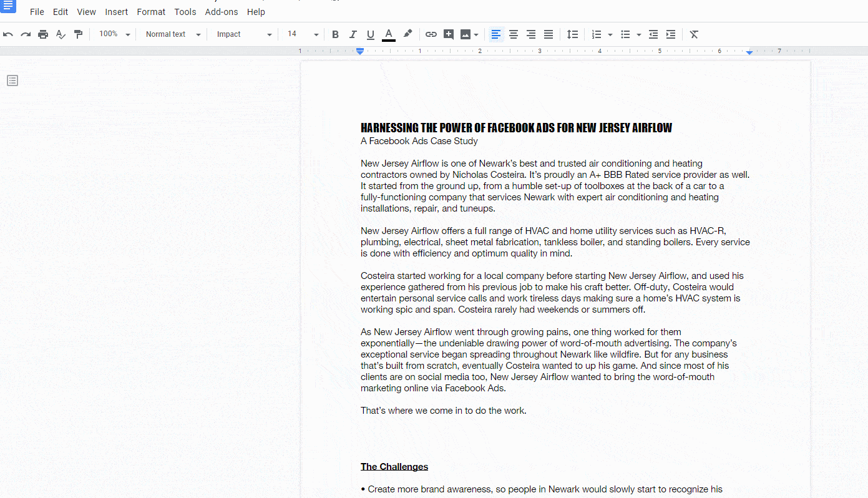Open the Insert menu
The width and height of the screenshot is (868, 498).
[x=116, y=12]
